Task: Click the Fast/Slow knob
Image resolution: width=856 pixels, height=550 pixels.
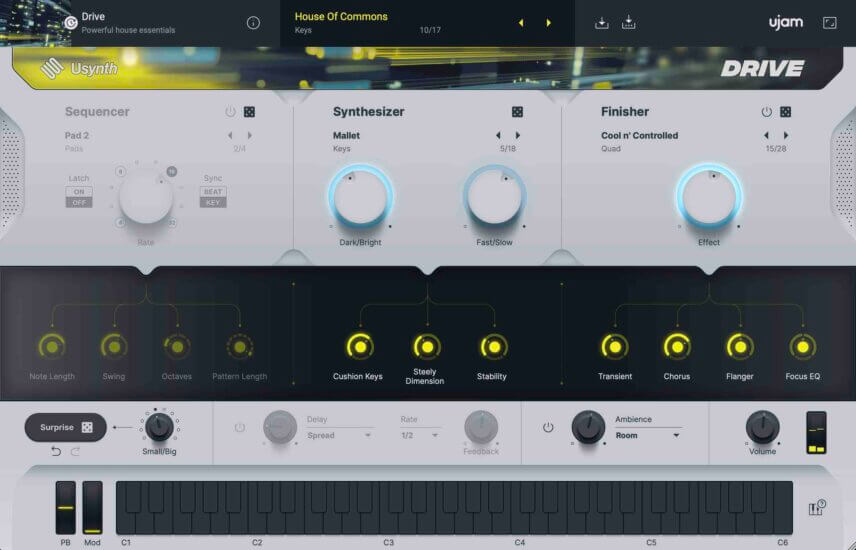Action: (x=495, y=197)
